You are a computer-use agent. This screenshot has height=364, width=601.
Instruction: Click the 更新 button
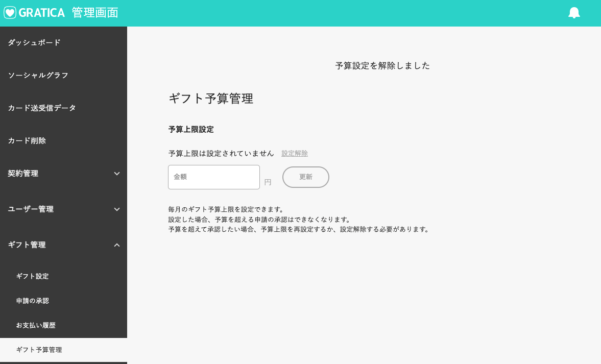click(x=306, y=177)
